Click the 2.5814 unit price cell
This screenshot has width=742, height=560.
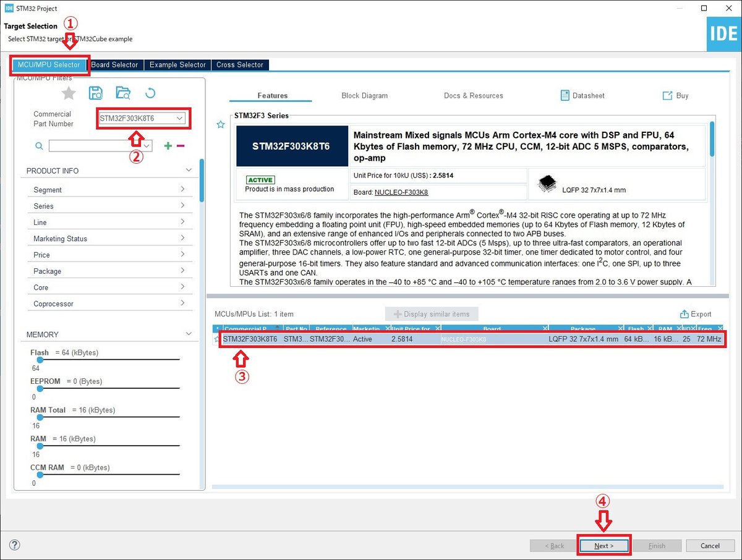point(402,339)
